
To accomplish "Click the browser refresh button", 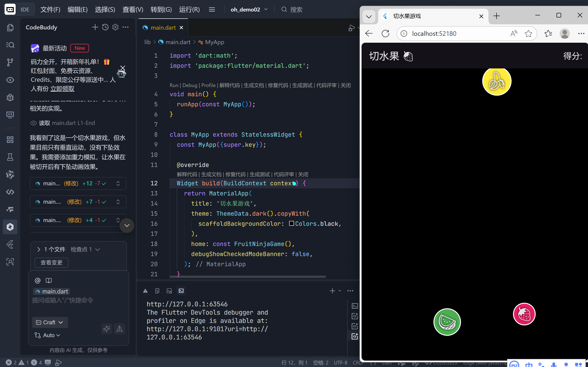I will coord(385,34).
